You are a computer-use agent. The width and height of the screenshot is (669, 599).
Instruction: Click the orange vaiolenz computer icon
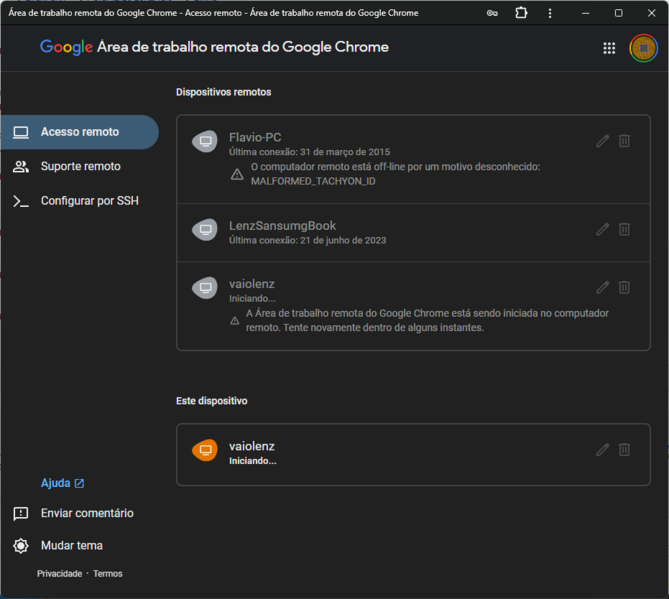coord(205,450)
